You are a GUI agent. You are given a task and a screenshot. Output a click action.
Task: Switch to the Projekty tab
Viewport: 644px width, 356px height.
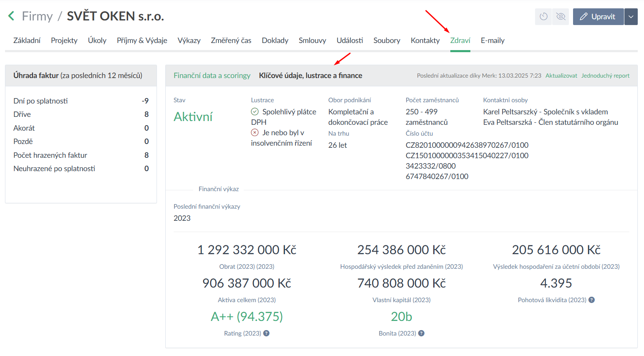(64, 40)
